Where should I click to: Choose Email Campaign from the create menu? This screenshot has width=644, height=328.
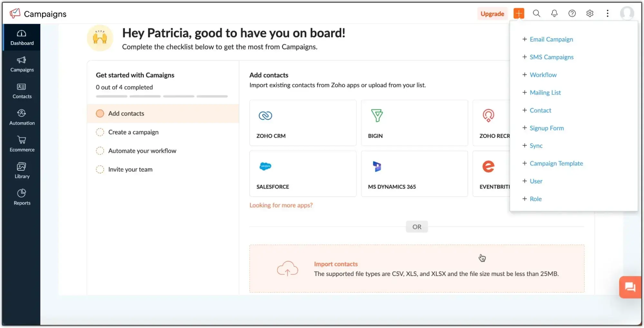(551, 39)
